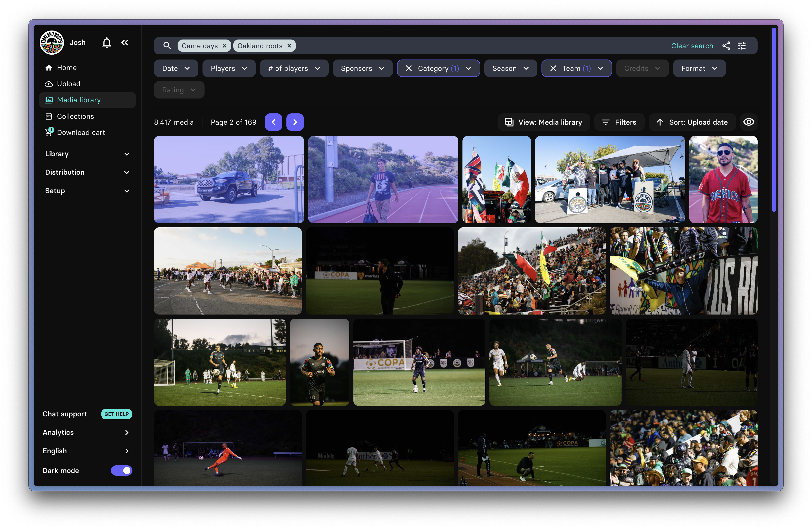The width and height of the screenshot is (812, 529).
Task: Expand the Distribution sidebar section
Action: 87,172
